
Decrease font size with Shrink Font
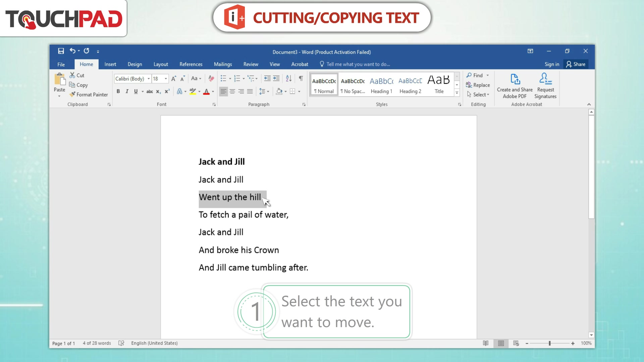(x=182, y=79)
